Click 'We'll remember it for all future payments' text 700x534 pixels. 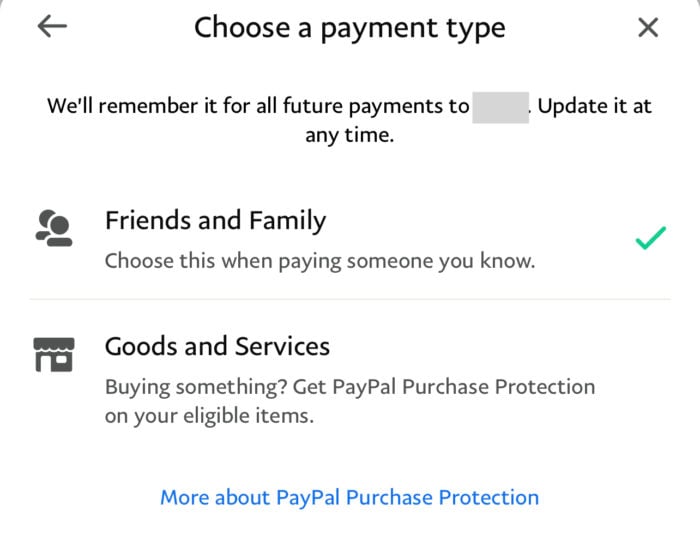pyautogui.click(x=258, y=106)
